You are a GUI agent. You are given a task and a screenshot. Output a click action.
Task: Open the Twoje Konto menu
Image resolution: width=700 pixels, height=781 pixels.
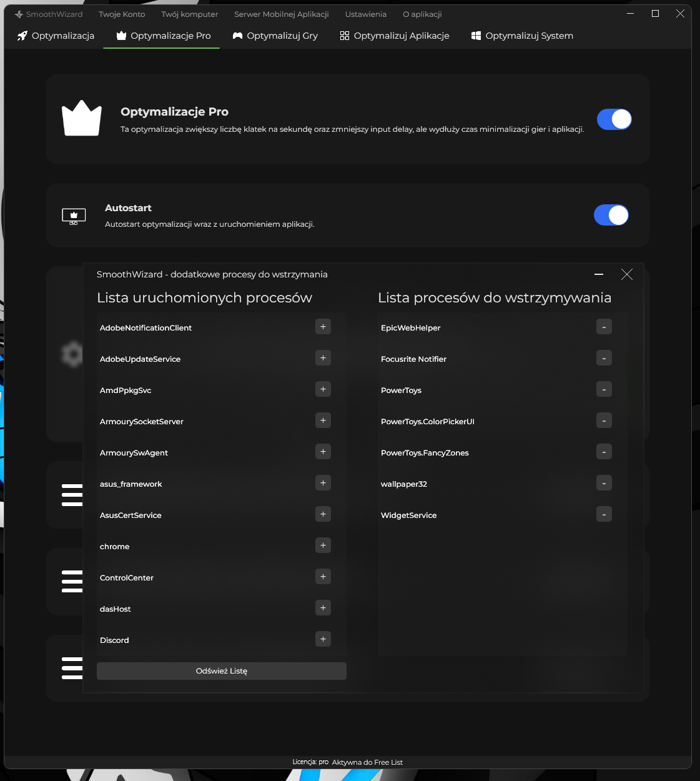pyautogui.click(x=122, y=14)
